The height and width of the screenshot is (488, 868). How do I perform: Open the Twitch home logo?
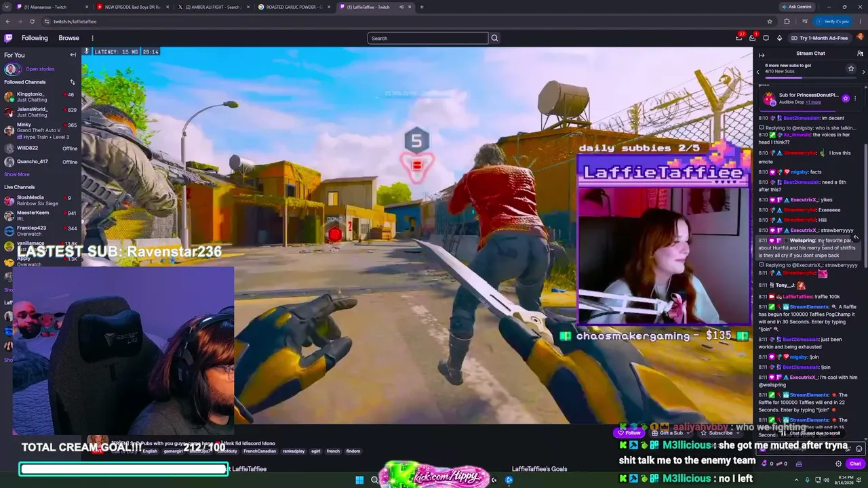point(8,38)
